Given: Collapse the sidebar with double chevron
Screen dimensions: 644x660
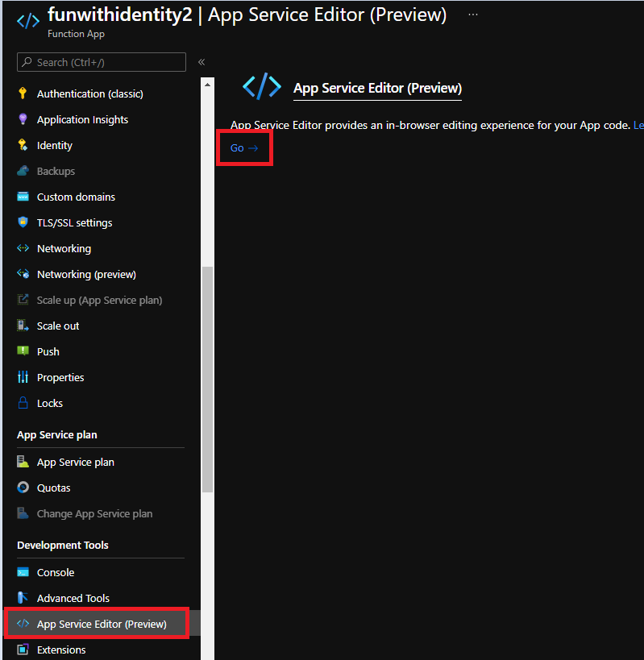Looking at the screenshot, I should pos(202,62).
